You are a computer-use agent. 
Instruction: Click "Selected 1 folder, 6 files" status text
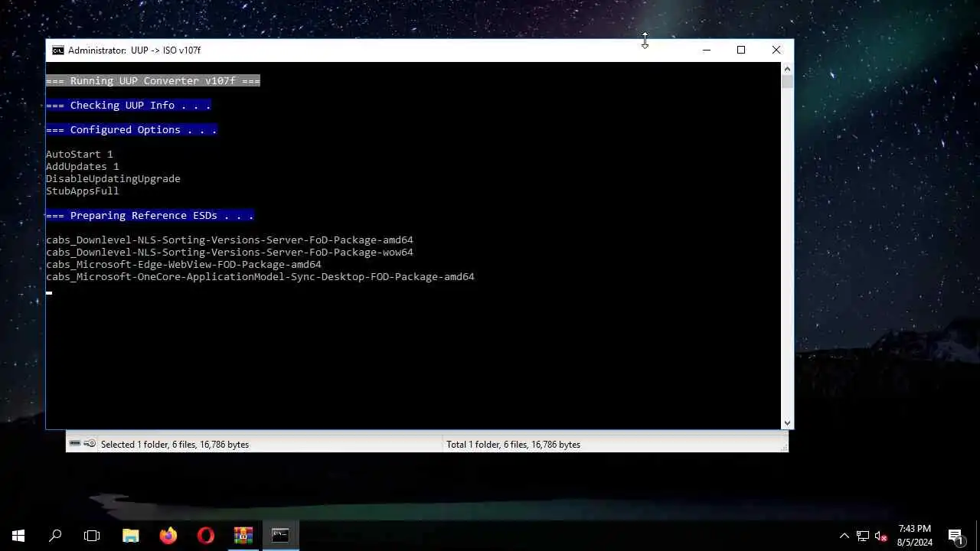[x=175, y=445]
